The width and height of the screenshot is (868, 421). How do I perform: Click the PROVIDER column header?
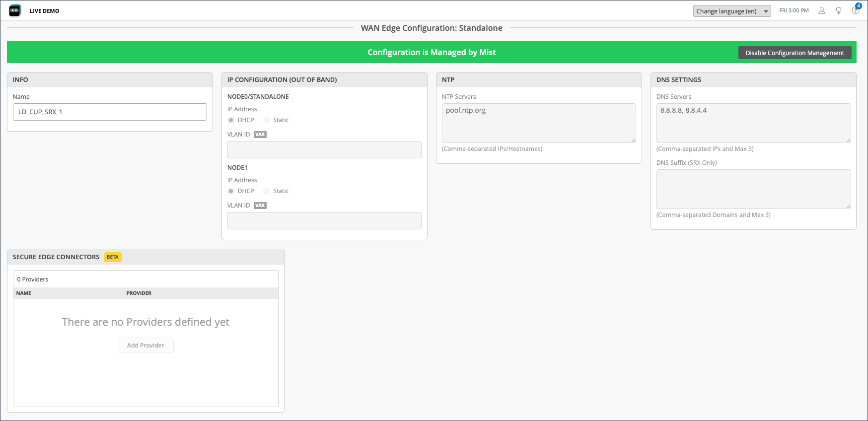pyautogui.click(x=139, y=293)
